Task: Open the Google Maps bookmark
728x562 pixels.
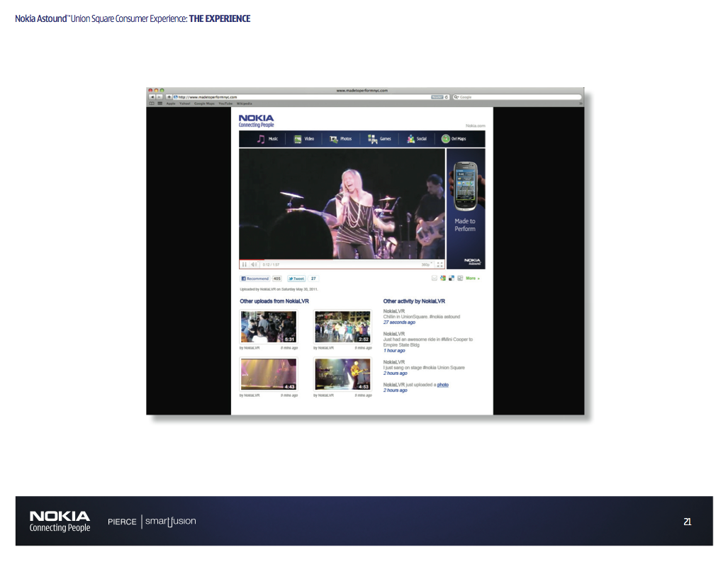Action: click(x=204, y=103)
